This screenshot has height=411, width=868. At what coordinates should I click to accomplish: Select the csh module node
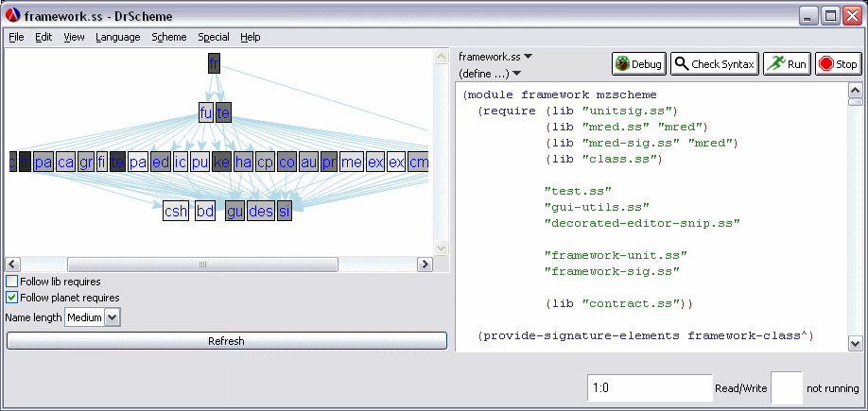pos(176,211)
